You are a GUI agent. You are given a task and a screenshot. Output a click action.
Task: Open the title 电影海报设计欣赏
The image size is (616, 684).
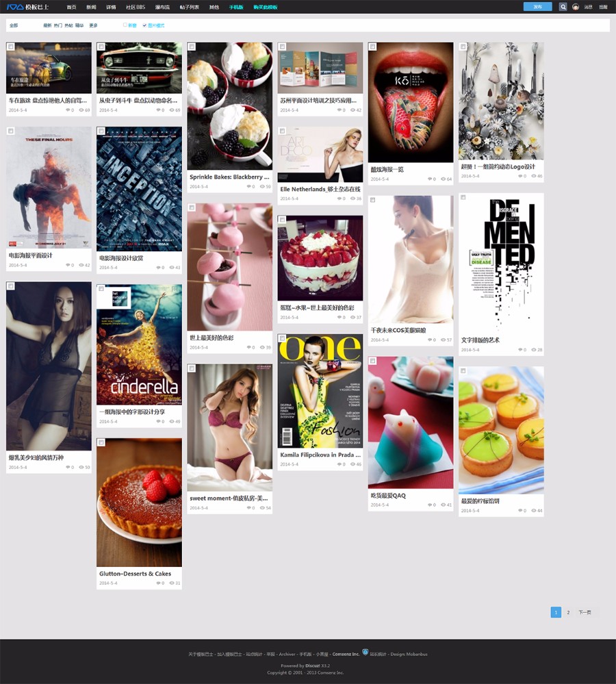pyautogui.click(x=121, y=258)
